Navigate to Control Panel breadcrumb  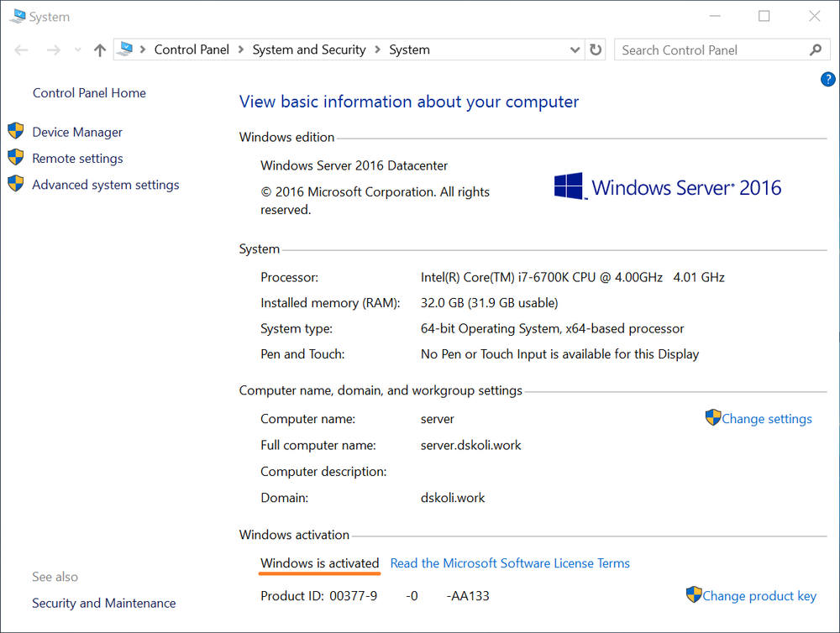tap(192, 50)
